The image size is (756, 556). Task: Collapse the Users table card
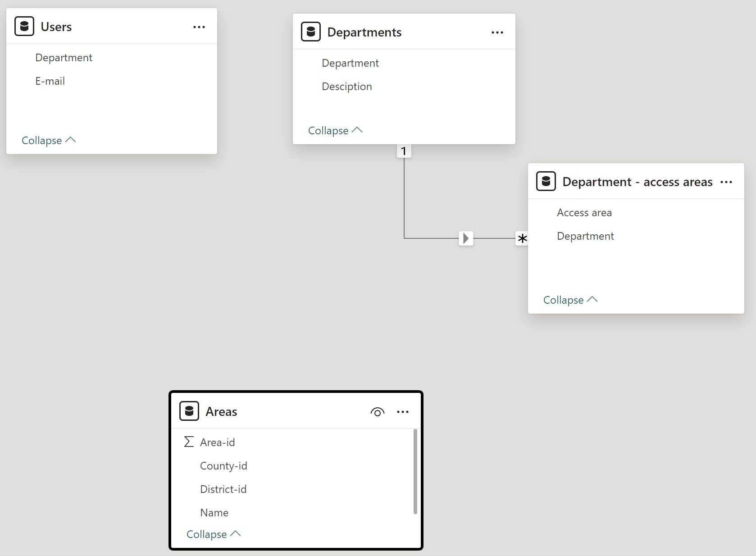(49, 140)
